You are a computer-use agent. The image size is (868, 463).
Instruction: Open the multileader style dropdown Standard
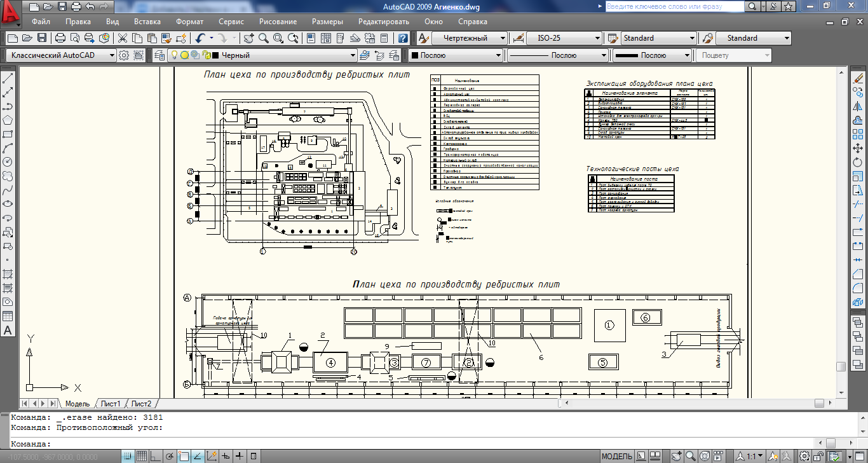coord(753,38)
